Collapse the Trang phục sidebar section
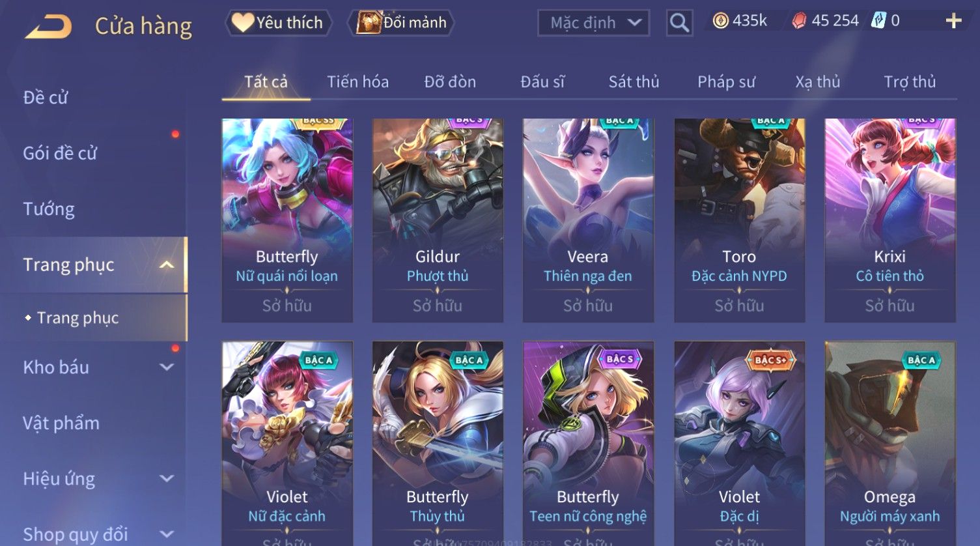The width and height of the screenshot is (980, 546). 167,265
